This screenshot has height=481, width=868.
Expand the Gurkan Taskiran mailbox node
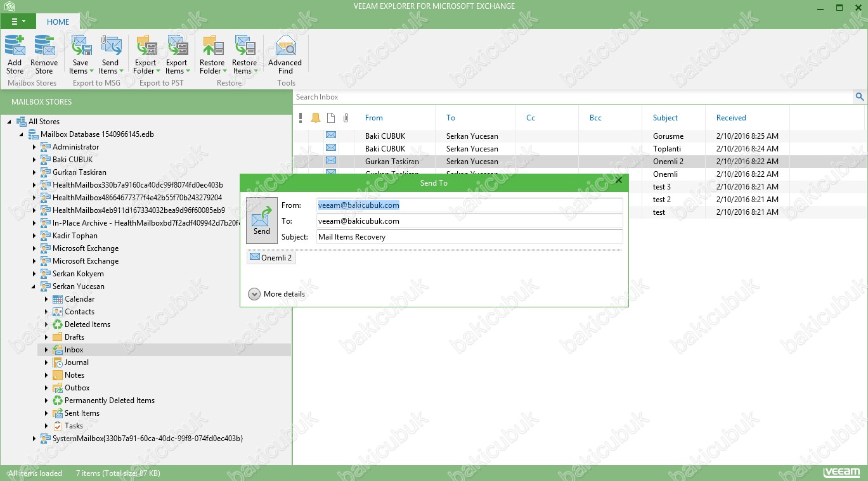(34, 172)
